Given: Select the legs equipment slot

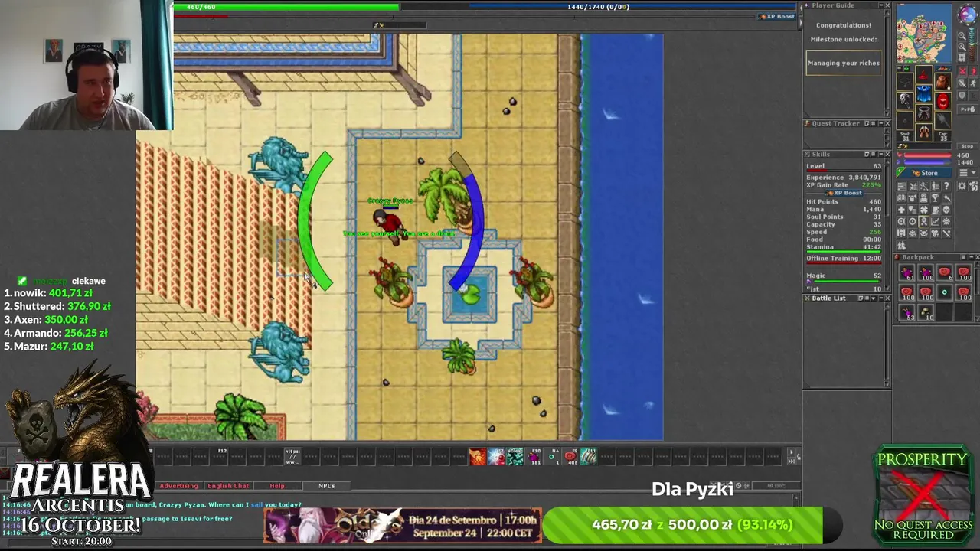Looking at the screenshot, I should pos(924,112).
